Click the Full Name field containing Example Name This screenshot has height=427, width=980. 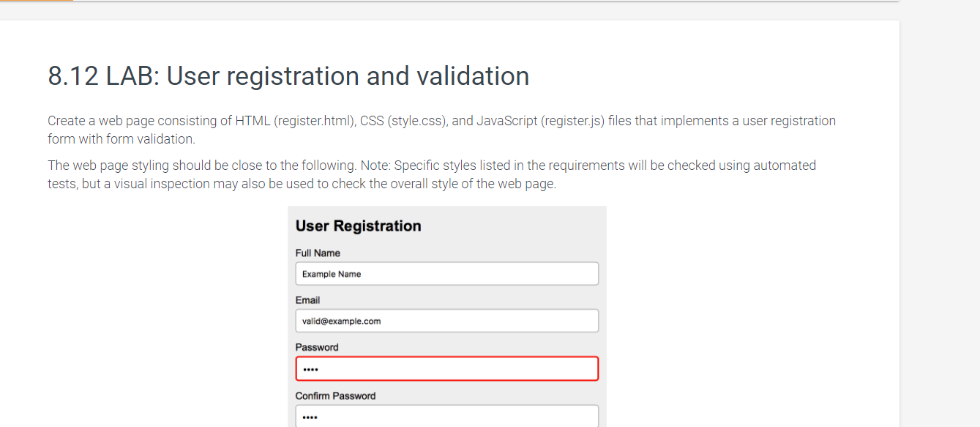tap(447, 274)
